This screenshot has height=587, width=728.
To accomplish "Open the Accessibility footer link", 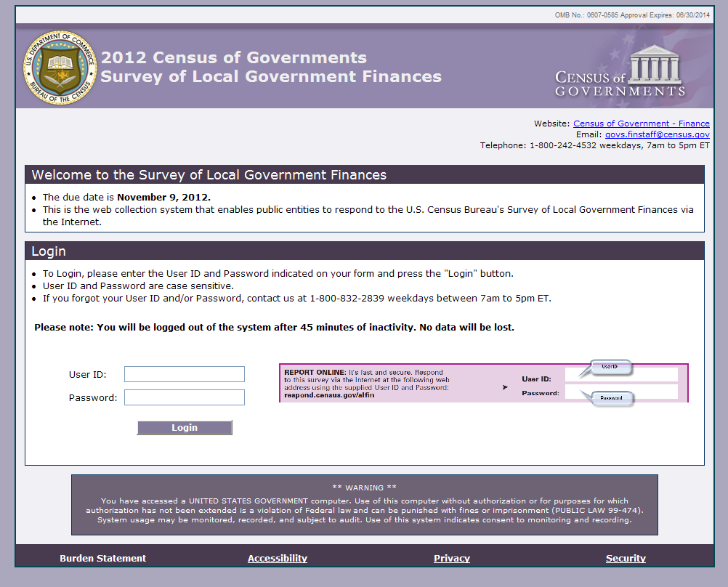I will (x=278, y=558).
